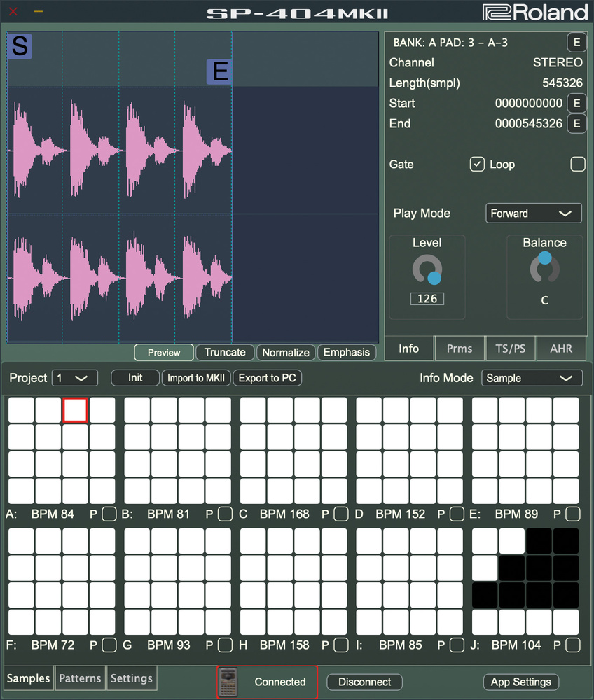The width and height of the screenshot is (594, 700).
Task: Select the first pad in bank A
Action: tap(21, 409)
